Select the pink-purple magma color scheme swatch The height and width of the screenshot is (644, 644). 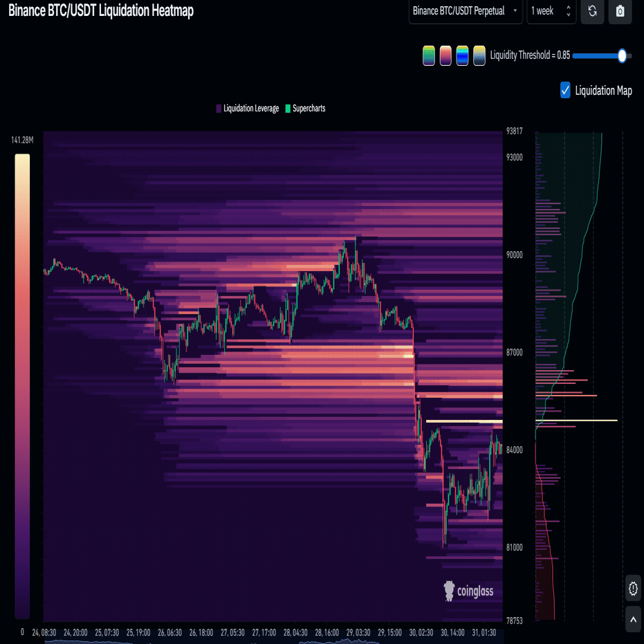(x=445, y=55)
